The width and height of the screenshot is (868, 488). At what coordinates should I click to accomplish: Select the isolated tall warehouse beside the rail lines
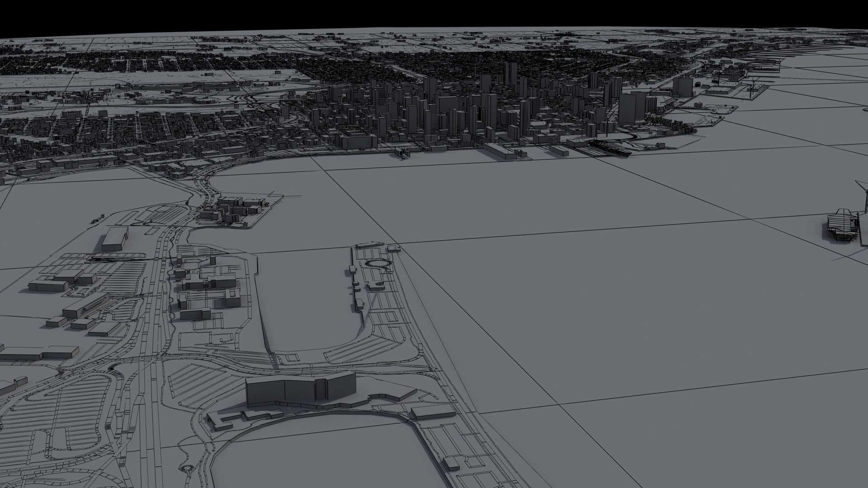point(114,239)
